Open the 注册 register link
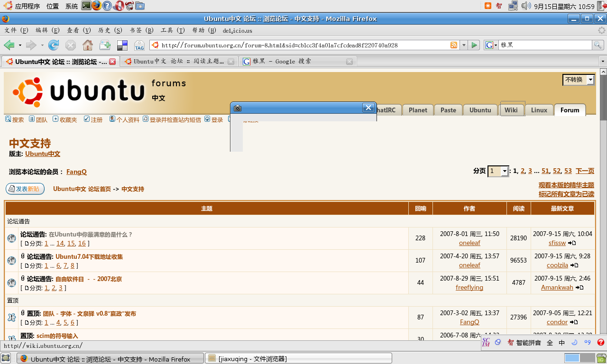The height and width of the screenshot is (364, 607). click(x=93, y=120)
